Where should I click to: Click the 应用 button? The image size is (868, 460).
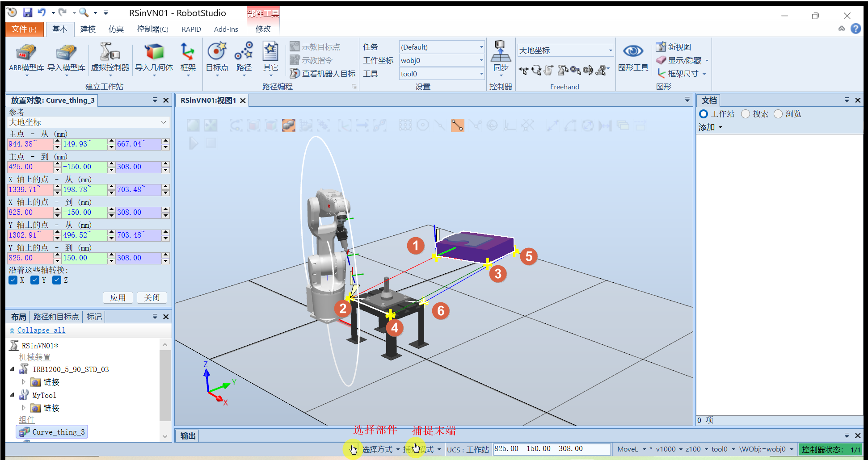(x=118, y=297)
